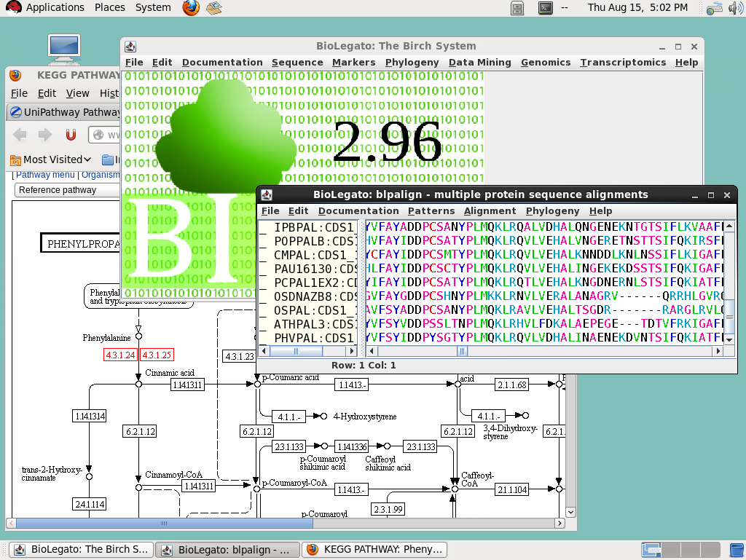
Task: Open the Transcriptomics menu in BioLegato
Action: tap(623, 63)
